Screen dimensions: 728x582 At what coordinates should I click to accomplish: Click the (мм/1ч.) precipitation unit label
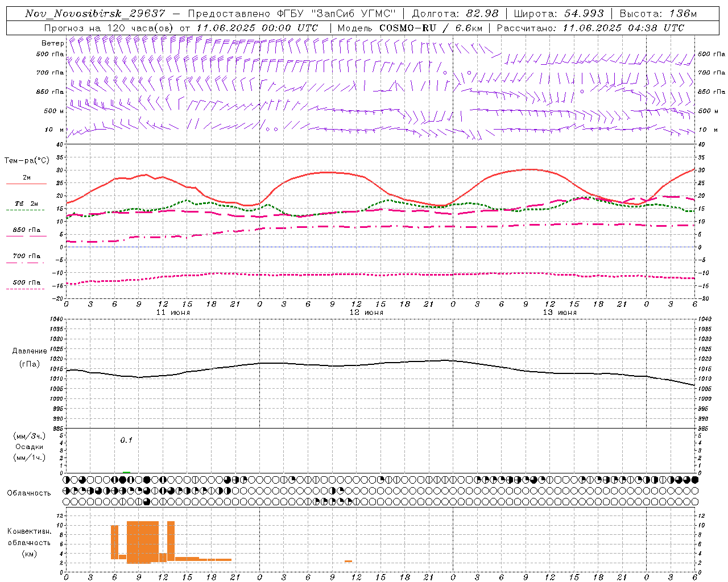pyautogui.click(x=29, y=458)
